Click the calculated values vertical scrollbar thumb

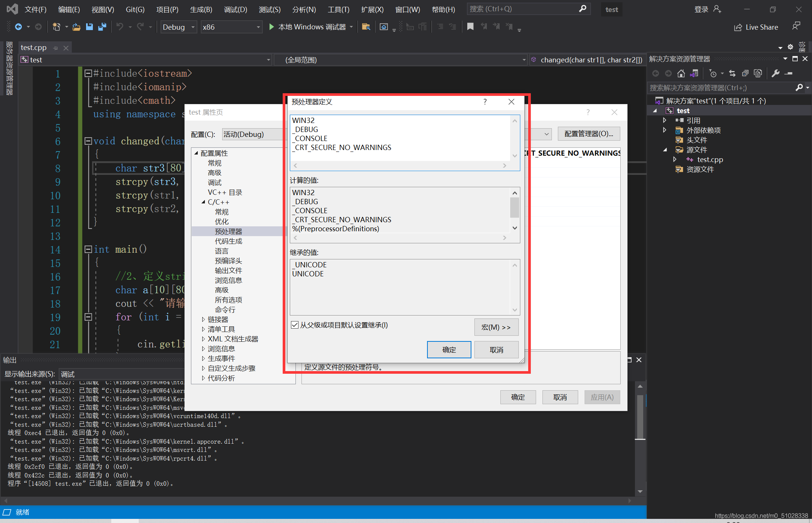(x=515, y=208)
